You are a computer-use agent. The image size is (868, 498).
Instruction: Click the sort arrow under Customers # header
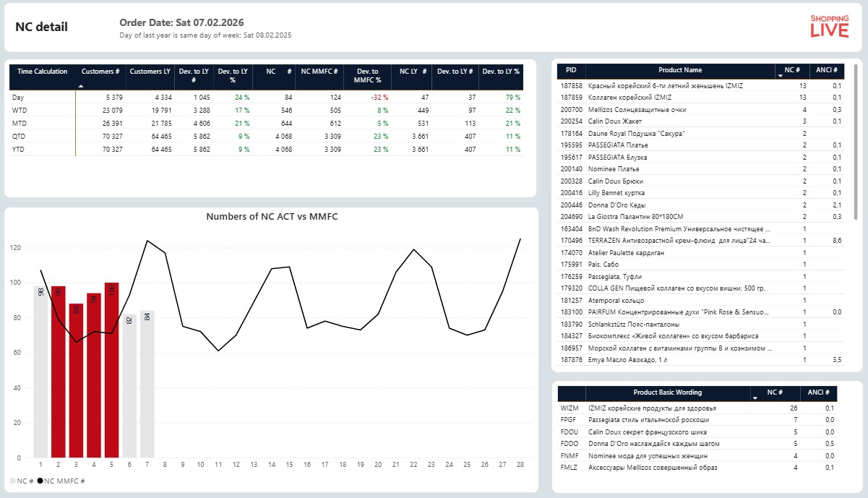pyautogui.click(x=81, y=86)
